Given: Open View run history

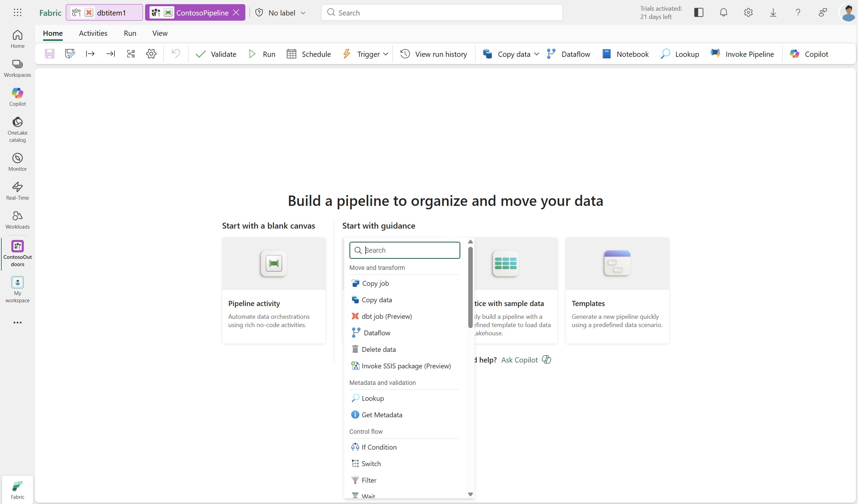Looking at the screenshot, I should click(x=433, y=54).
